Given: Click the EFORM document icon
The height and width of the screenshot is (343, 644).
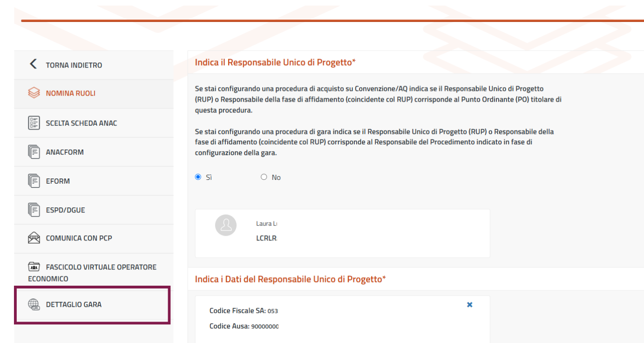Looking at the screenshot, I should pyautogui.click(x=34, y=181).
